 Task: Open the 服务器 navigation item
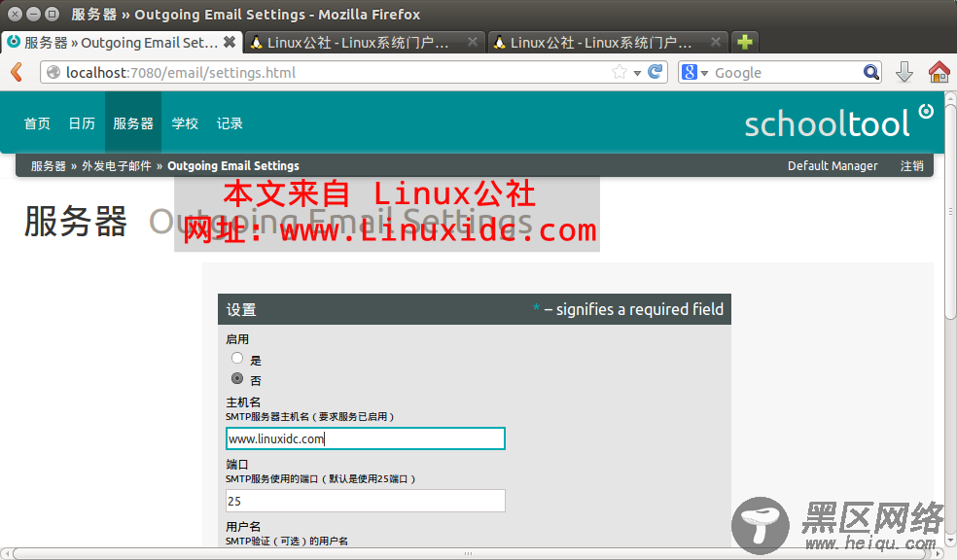133,123
